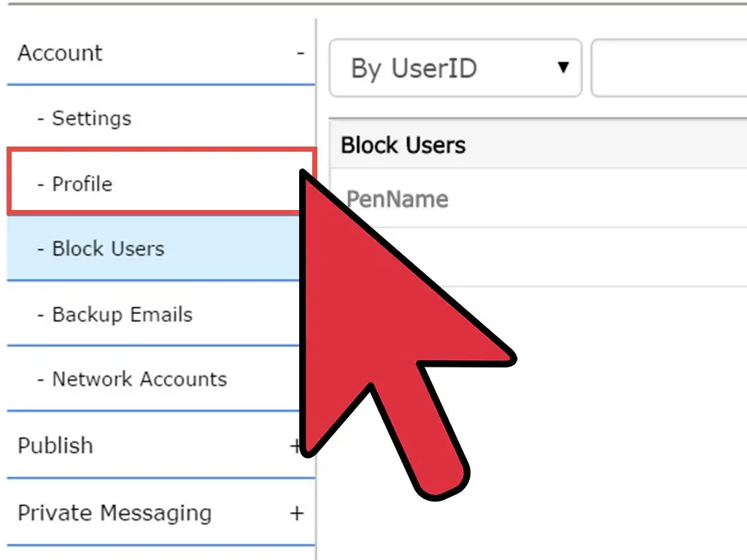Expand Publish section with plus icon
Viewport: 747px width, 560px height.
295,446
